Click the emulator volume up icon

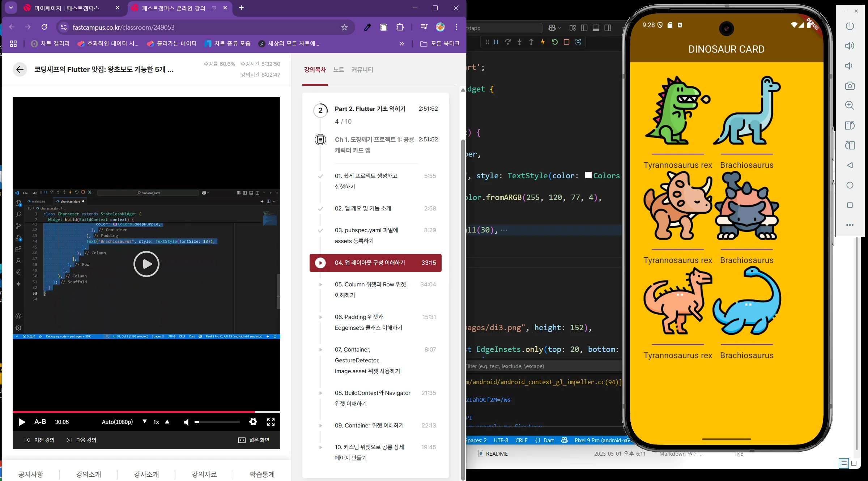point(850,46)
